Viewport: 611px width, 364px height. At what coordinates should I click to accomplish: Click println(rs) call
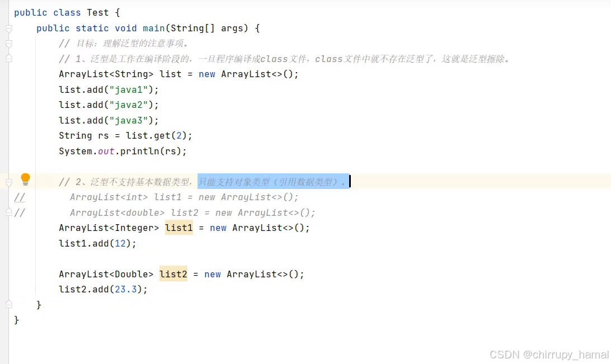point(151,151)
